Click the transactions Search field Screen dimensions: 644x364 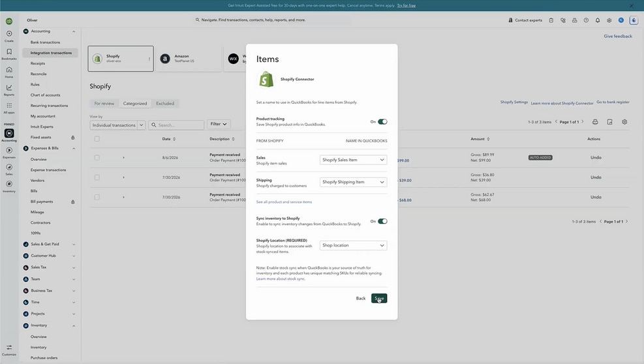[176, 125]
